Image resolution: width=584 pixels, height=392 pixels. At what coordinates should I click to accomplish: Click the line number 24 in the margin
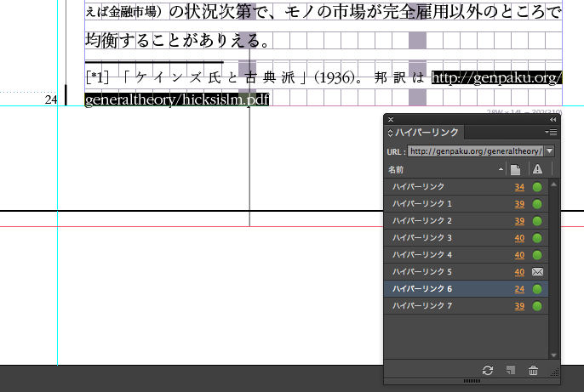51,99
